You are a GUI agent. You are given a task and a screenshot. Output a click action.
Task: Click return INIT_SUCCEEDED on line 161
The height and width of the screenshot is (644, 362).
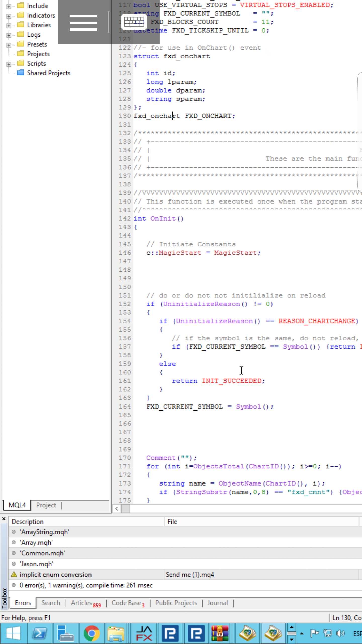click(218, 381)
